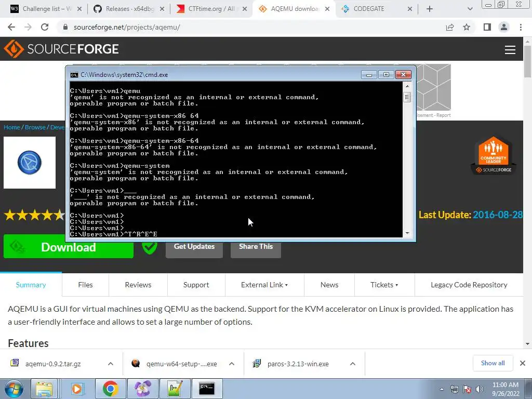Share this page via address bar icon

(450, 27)
